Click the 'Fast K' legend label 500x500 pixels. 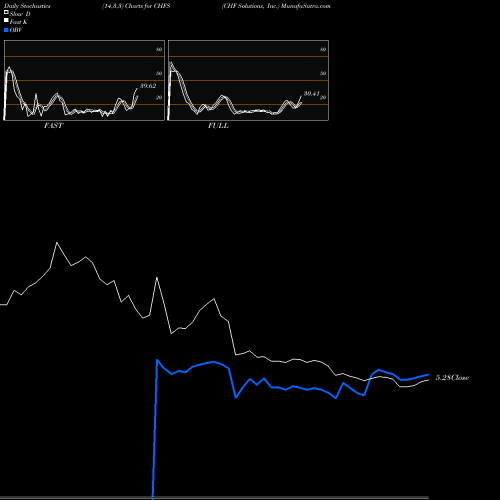click(x=19, y=22)
